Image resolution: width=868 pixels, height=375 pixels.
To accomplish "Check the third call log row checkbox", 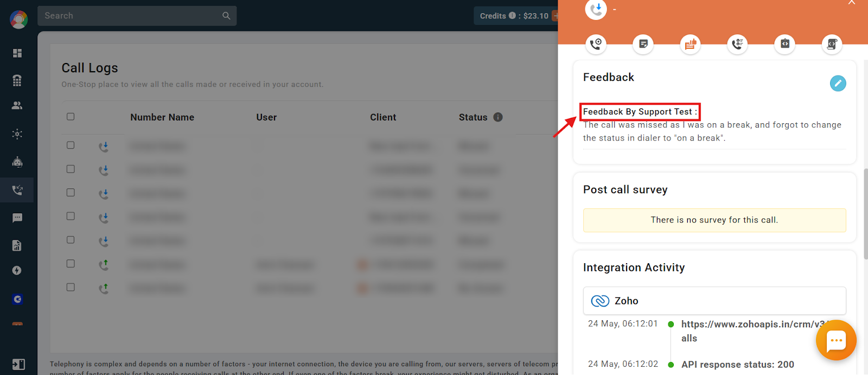I will 71,193.
